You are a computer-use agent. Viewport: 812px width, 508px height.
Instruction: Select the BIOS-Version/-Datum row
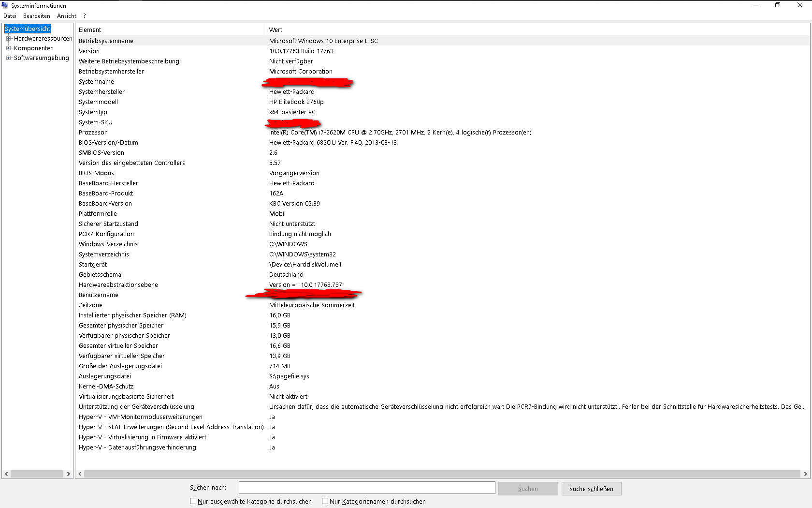442,143
